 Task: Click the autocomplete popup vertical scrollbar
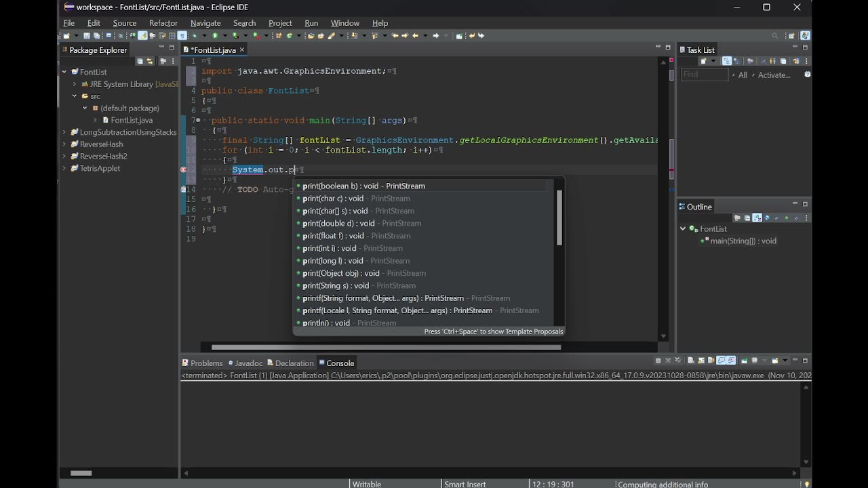(x=559, y=218)
